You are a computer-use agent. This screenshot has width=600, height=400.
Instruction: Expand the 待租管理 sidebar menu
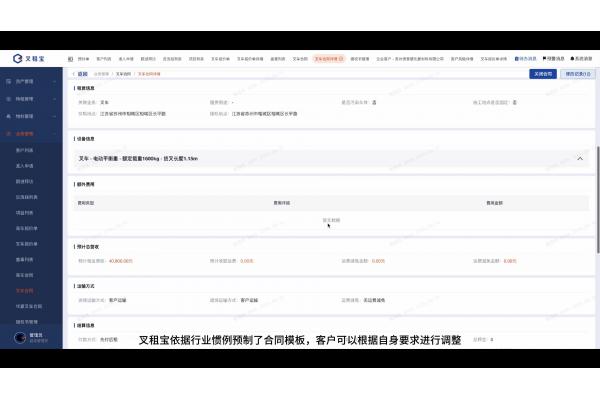click(30, 99)
